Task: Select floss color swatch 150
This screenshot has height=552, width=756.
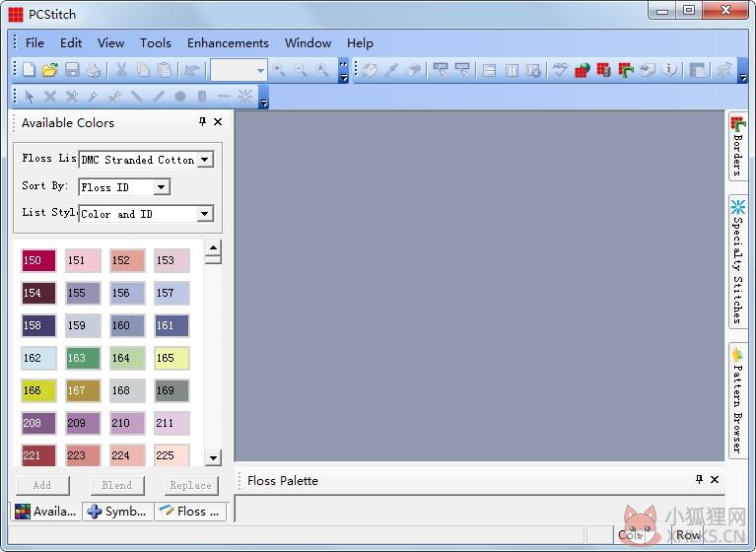Action: tap(38, 260)
